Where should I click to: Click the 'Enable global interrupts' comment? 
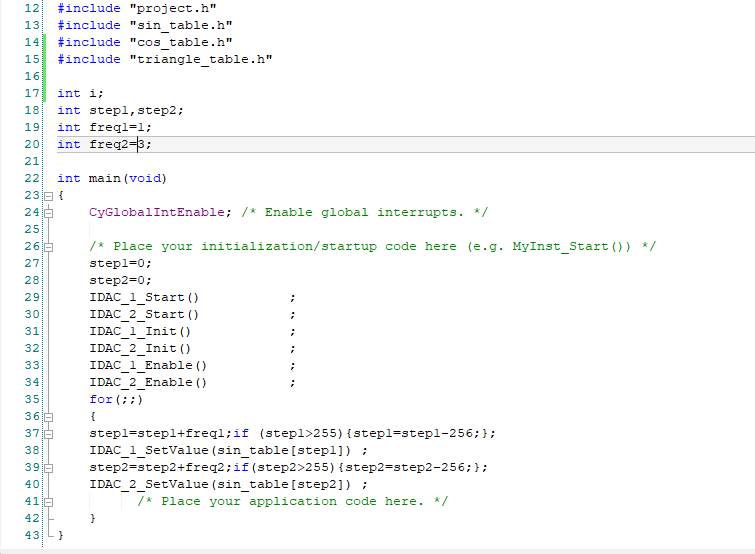tap(364, 212)
